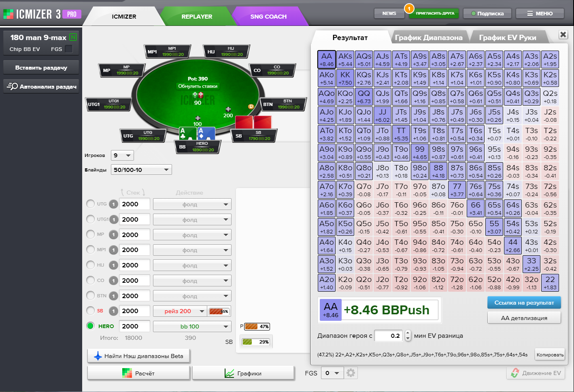Viewport: 574px width, 392px height.
Task: Click the pot chips showing 90
Action: click(x=198, y=95)
